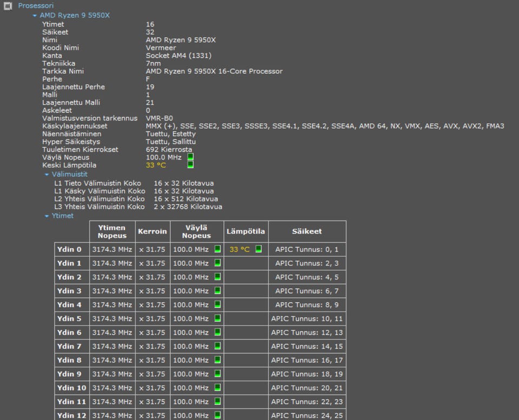Click the 33 °C average temperature value
This screenshot has width=519, height=420.
click(156, 165)
